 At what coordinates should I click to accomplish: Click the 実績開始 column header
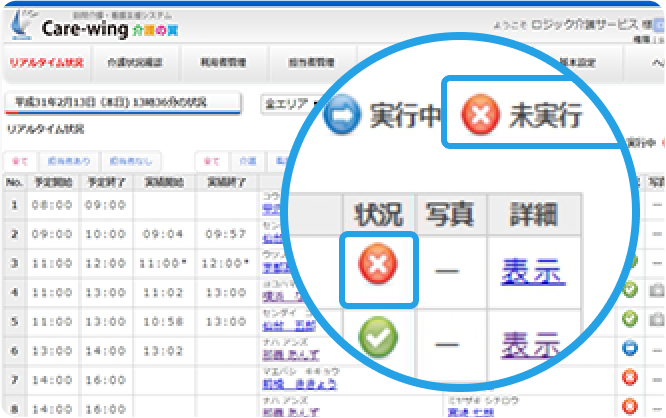[x=164, y=183]
